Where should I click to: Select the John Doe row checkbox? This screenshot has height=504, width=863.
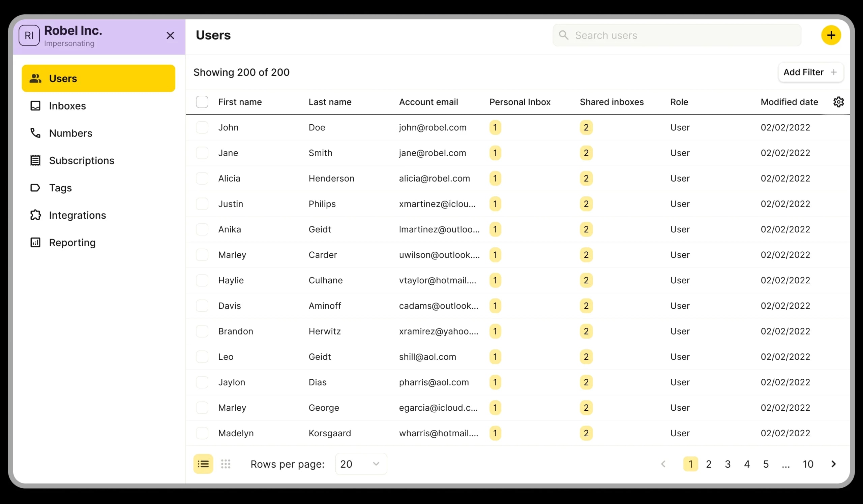(x=202, y=128)
